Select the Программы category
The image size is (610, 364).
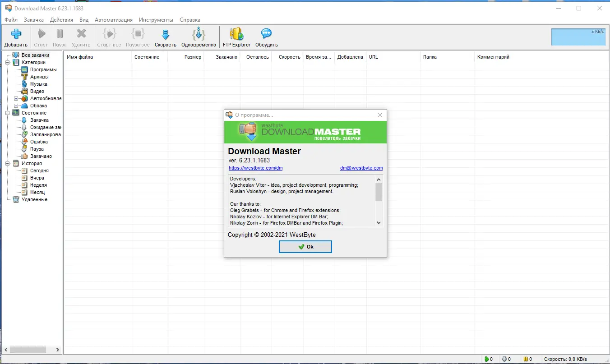click(x=43, y=69)
